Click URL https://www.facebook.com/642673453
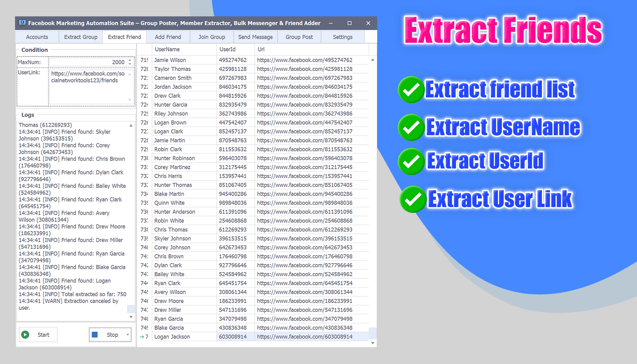The height and width of the screenshot is (364, 637). click(x=311, y=248)
